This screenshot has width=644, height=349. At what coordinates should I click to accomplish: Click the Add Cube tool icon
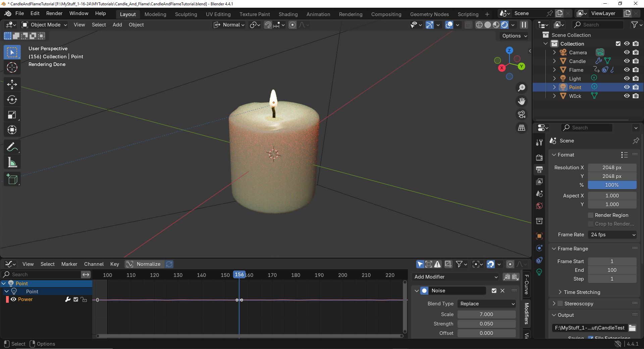(x=12, y=179)
